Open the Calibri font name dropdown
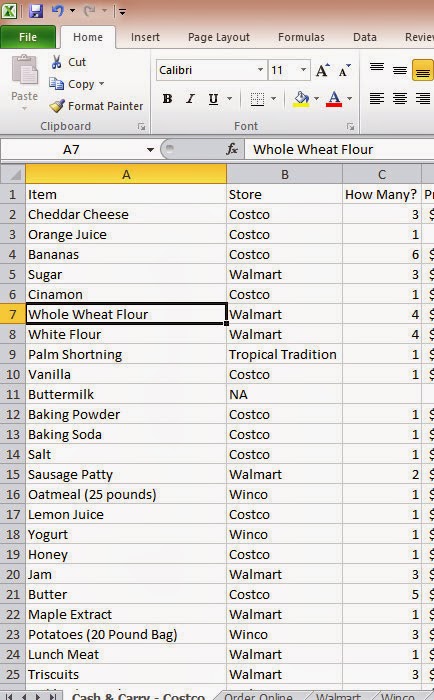This screenshot has height=700, width=434. (x=260, y=70)
